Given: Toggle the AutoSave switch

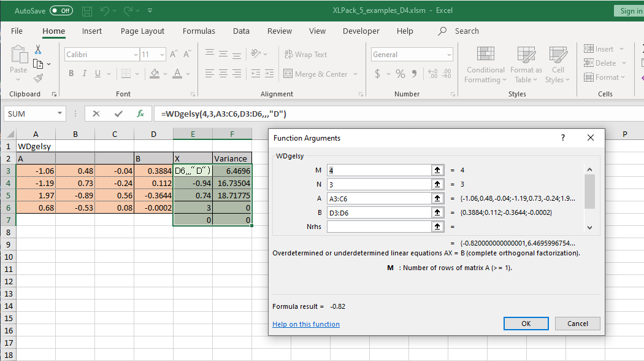Looking at the screenshot, I should [61, 10].
